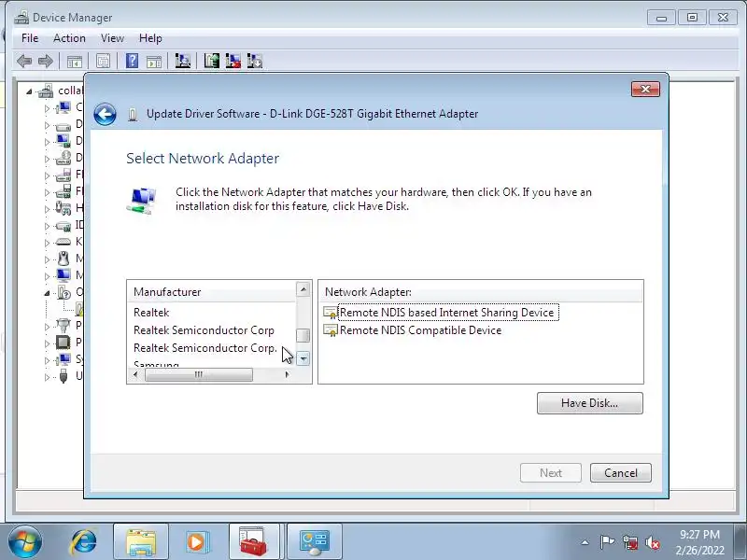Launch Internet Explorer from the taskbar

84,542
